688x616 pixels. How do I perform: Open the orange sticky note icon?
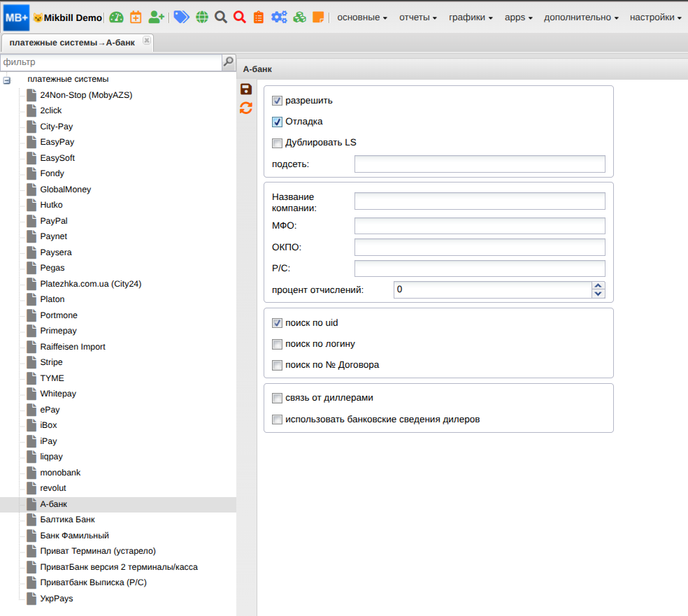[318, 17]
